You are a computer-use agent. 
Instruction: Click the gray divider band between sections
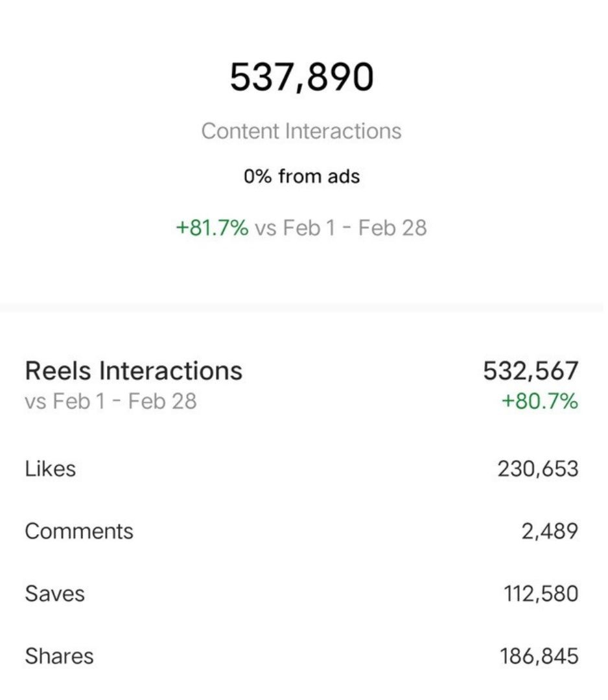[304, 308]
